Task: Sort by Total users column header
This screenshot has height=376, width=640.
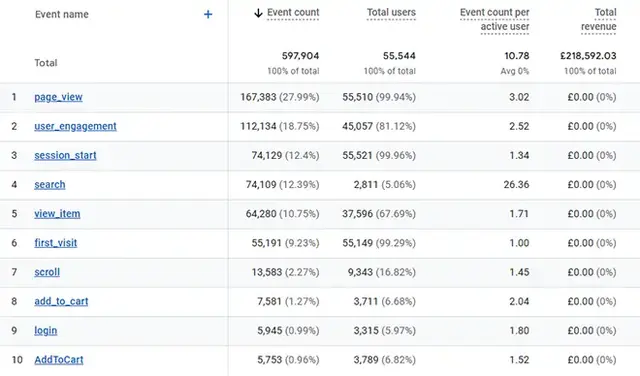Action: pyautogui.click(x=391, y=13)
